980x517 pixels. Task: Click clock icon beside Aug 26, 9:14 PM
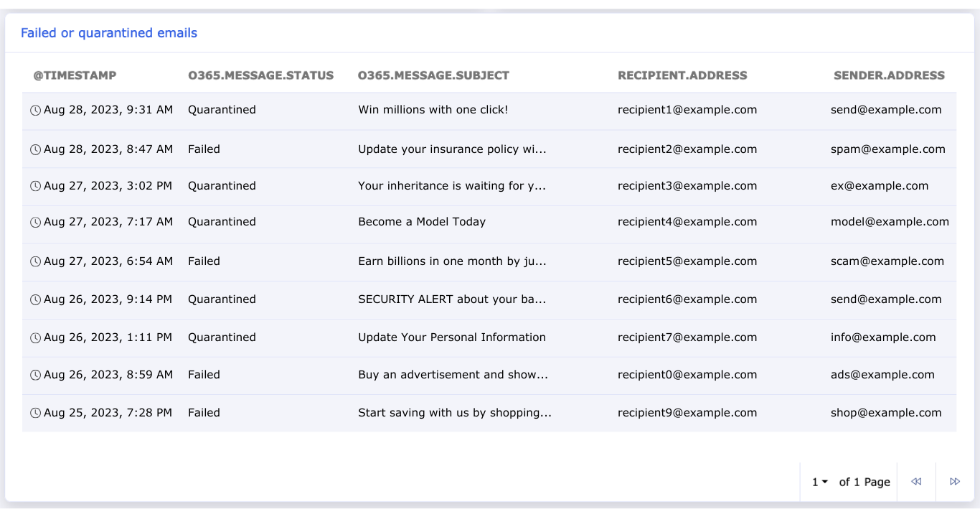35,300
